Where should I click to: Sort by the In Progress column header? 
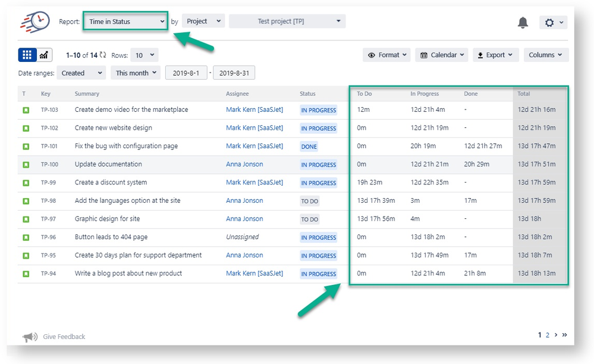tap(425, 93)
